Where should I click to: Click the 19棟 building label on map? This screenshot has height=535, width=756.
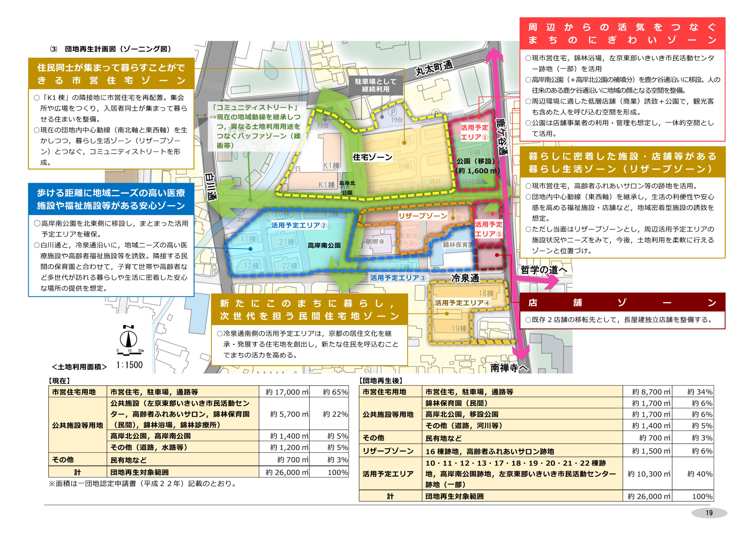coord(459,328)
